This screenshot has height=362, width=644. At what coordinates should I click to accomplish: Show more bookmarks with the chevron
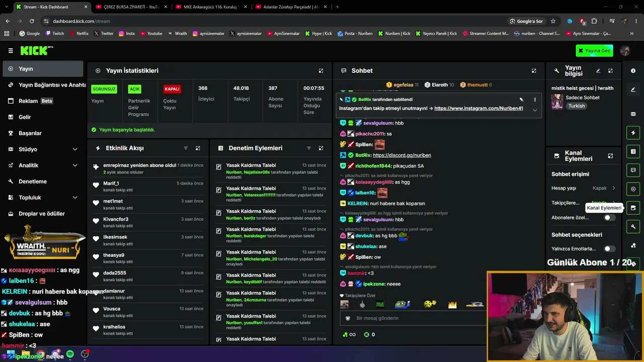632,34
